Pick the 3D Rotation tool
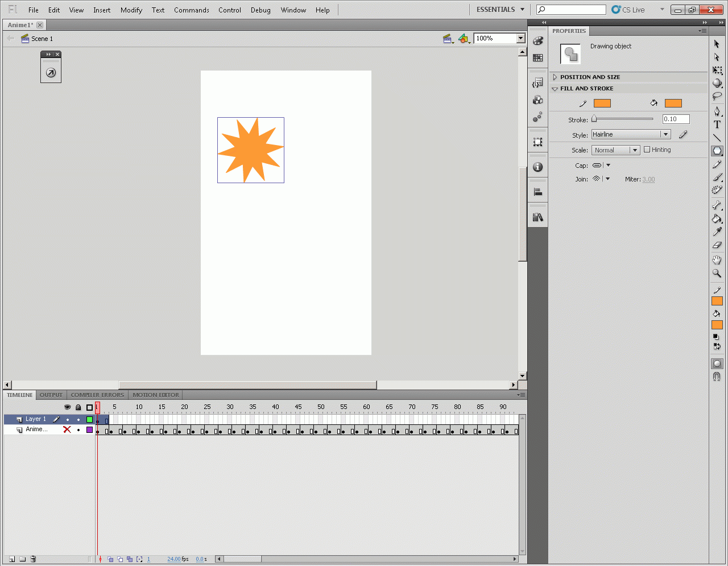This screenshot has width=728, height=566. [717, 84]
